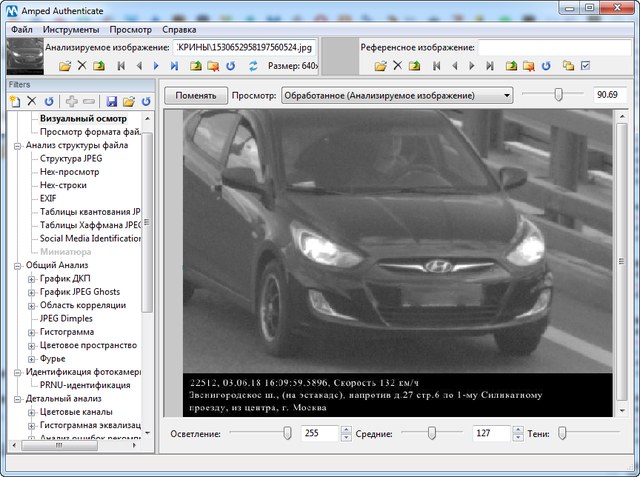The width and height of the screenshot is (640, 477).
Task: Click the X icon in reference image toolbar
Action: pyautogui.click(x=397, y=66)
